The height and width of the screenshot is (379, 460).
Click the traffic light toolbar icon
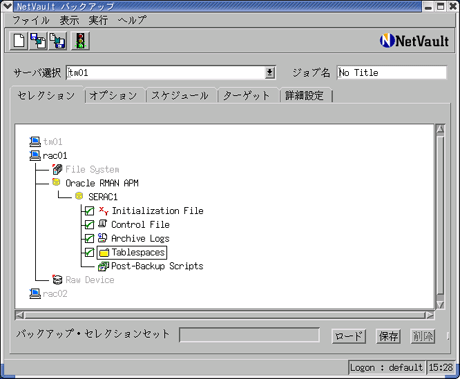point(80,41)
